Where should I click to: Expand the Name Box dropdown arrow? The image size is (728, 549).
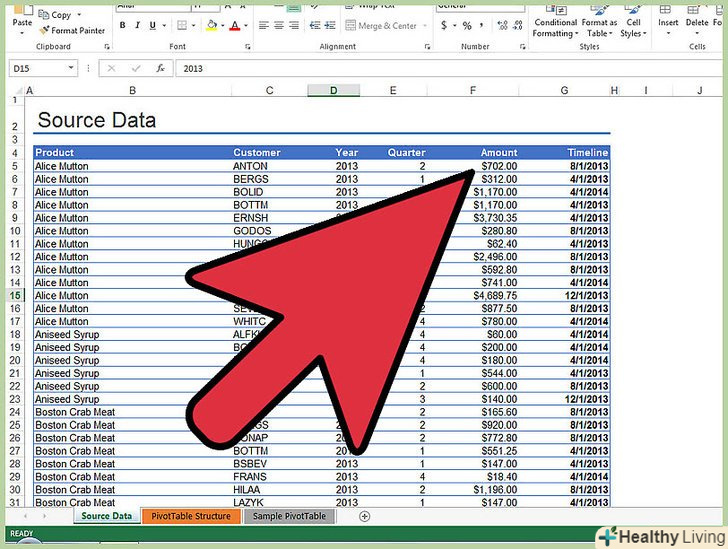point(71,68)
